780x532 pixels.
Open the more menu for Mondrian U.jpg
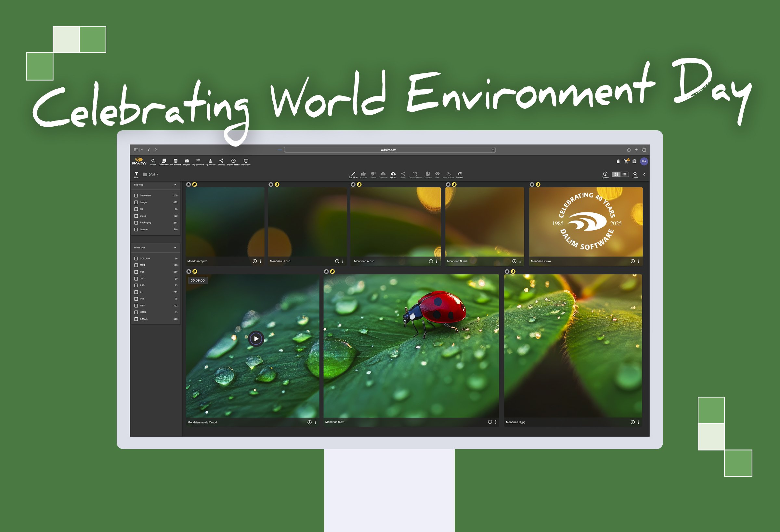click(638, 422)
